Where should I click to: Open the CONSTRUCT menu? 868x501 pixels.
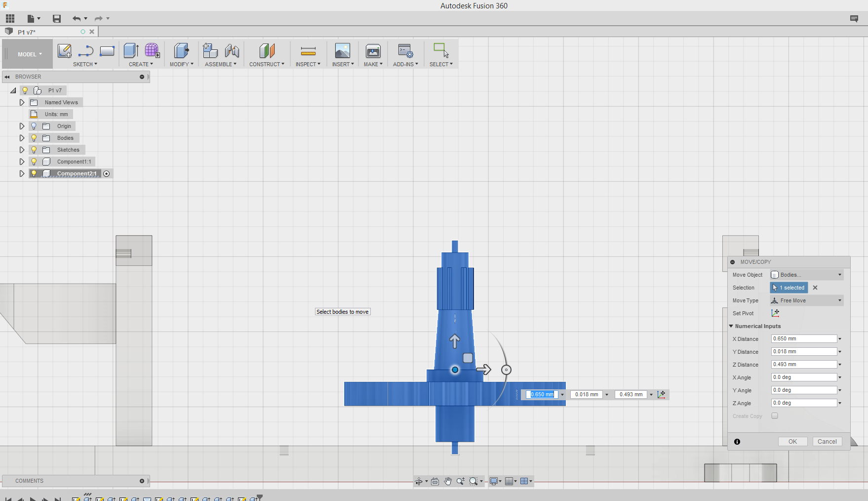click(x=267, y=64)
